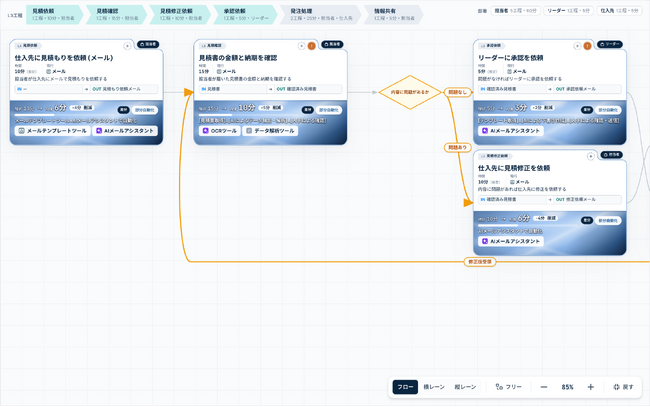Click the 内容に問題があるか decision diamond

410,92
